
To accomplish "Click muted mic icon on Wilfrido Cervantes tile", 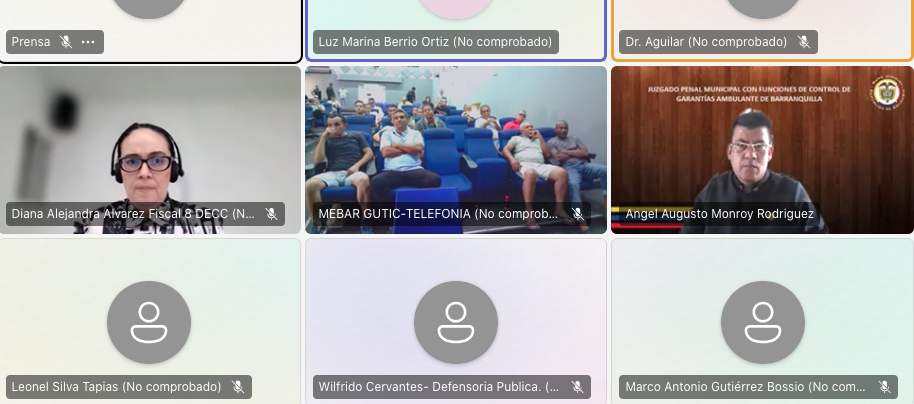I will coord(578,387).
